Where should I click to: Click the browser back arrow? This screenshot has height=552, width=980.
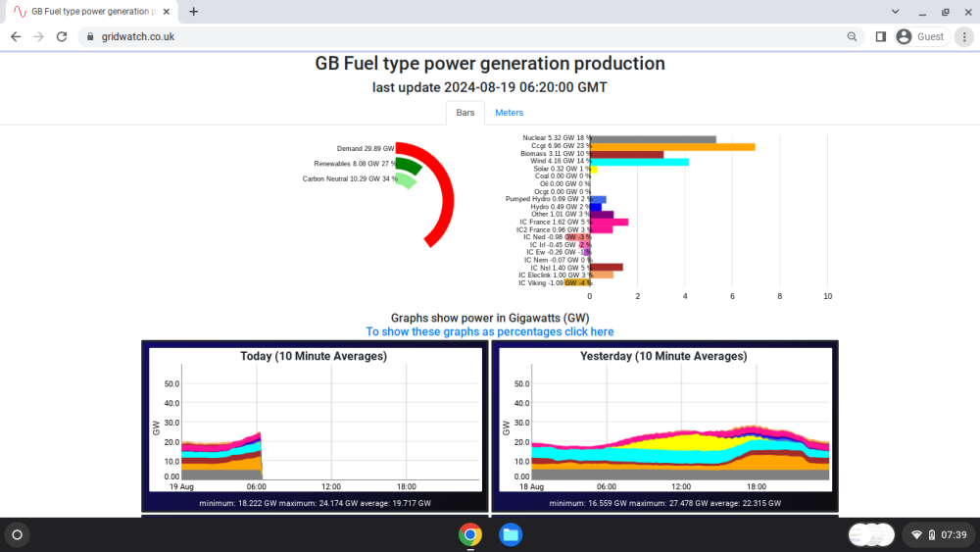(x=16, y=37)
